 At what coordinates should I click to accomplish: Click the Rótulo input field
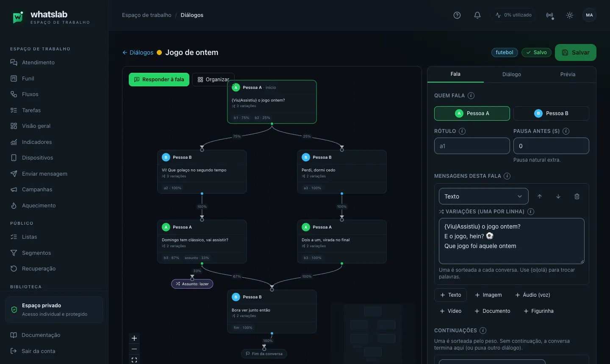tap(472, 146)
